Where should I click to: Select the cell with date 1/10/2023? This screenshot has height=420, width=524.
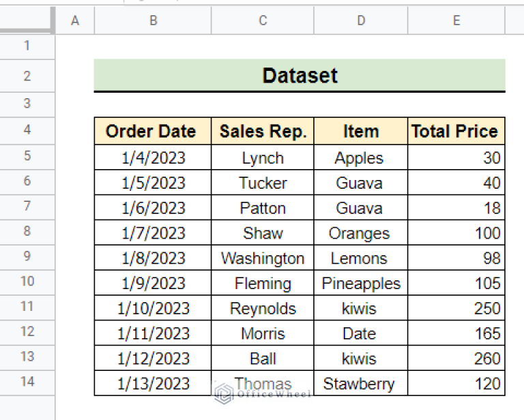click(x=153, y=308)
